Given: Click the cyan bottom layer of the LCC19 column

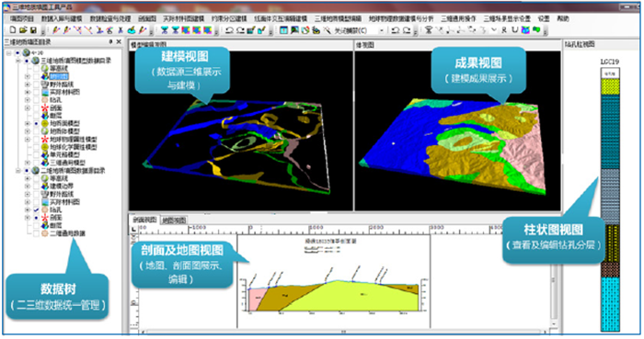Looking at the screenshot, I should pyautogui.click(x=610, y=304).
